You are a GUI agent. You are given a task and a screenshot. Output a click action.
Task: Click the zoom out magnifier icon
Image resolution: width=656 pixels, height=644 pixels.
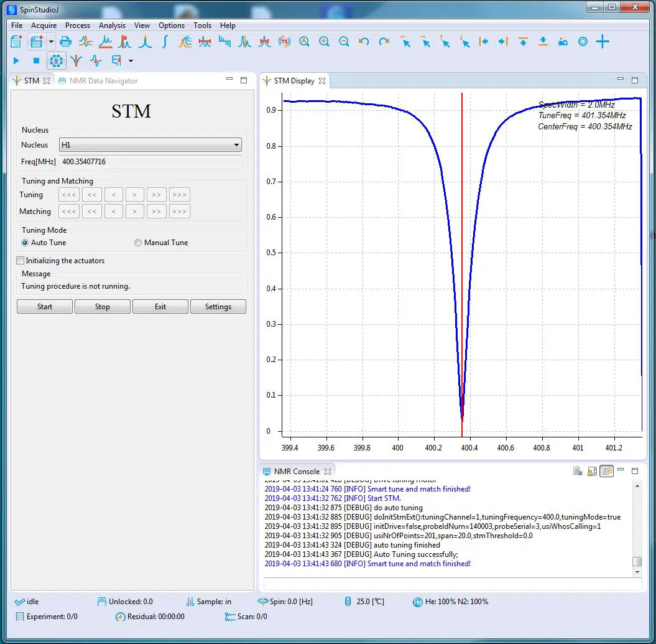click(x=344, y=42)
